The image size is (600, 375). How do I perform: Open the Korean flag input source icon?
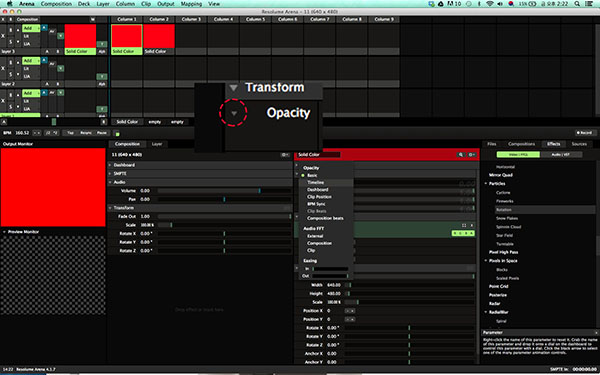pyautogui.click(x=511, y=4)
